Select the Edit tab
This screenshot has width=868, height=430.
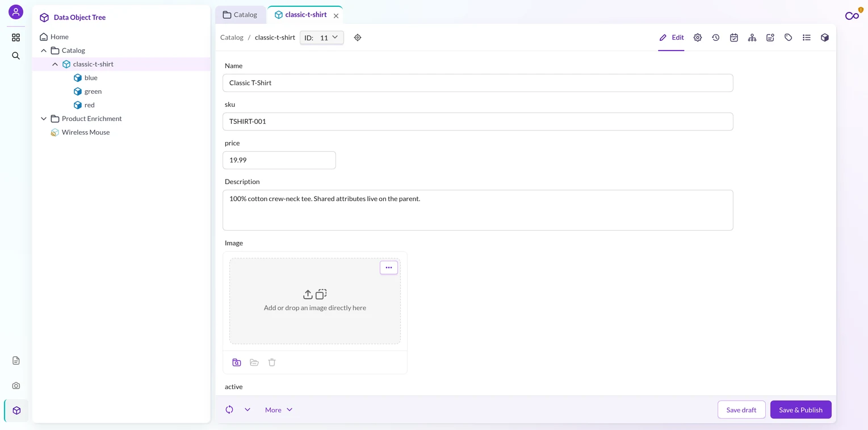(672, 37)
